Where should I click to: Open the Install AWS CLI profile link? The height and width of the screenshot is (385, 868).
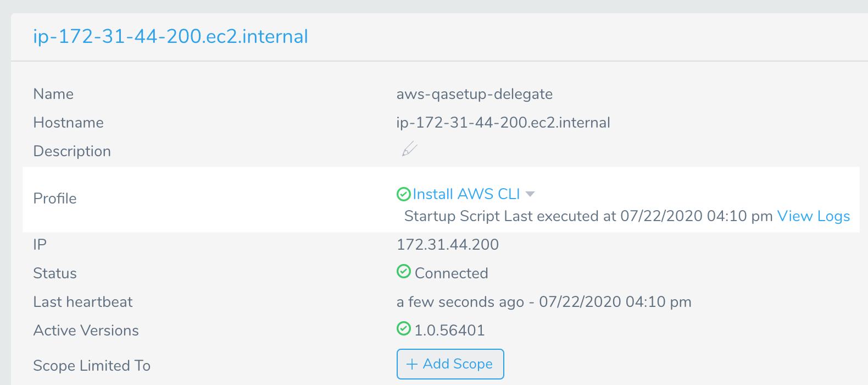pos(466,194)
